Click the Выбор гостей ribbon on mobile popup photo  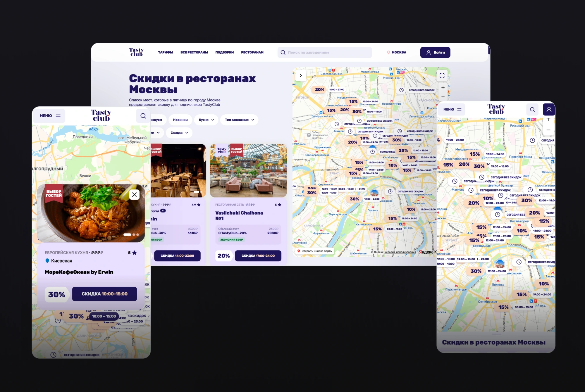coord(54,194)
